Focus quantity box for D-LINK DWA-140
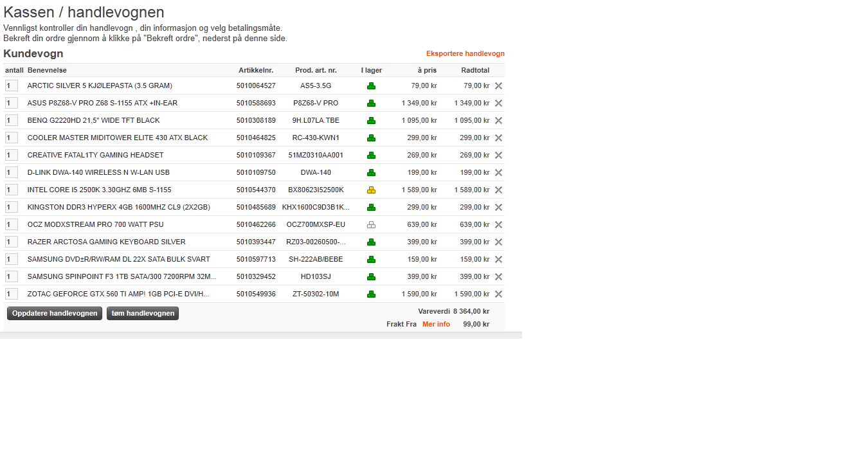 point(12,172)
